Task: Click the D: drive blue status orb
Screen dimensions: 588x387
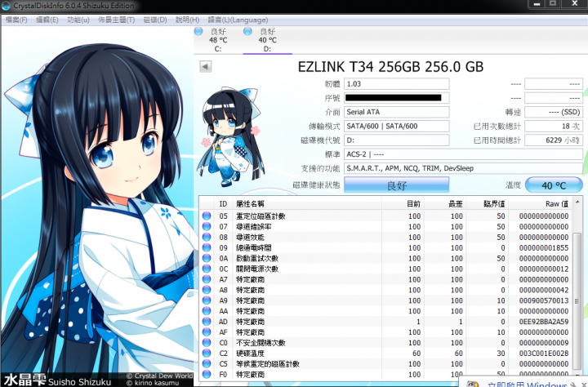Action: pyautogui.click(x=247, y=32)
